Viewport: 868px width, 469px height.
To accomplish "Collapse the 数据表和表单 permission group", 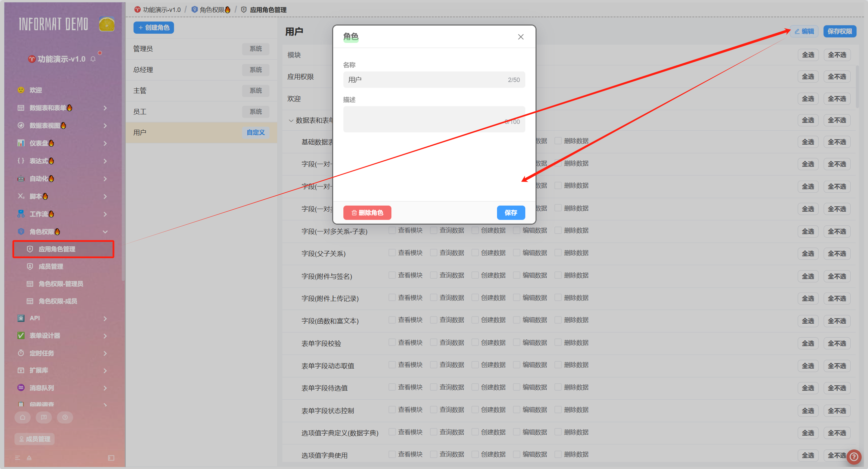I will (x=291, y=120).
